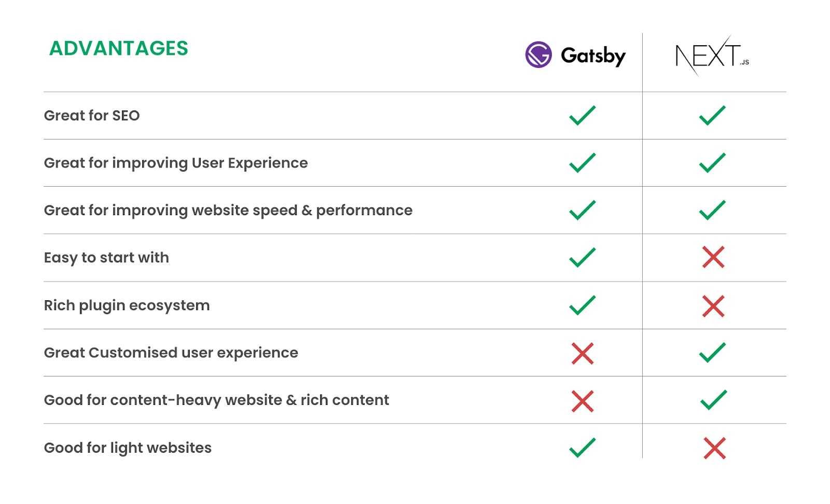Click the 'Easy to start with' text
This screenshot has height=504, width=830.
coord(106,258)
